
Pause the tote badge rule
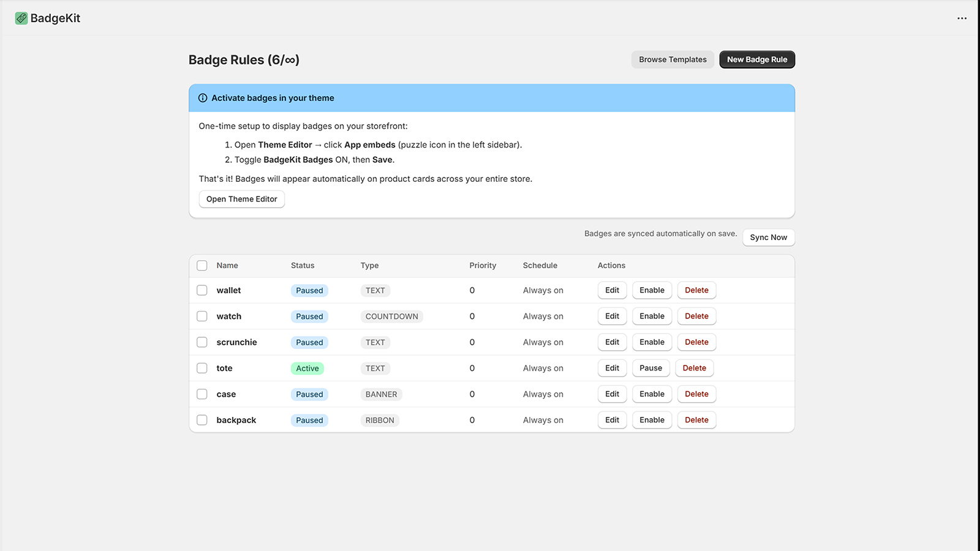(x=651, y=368)
